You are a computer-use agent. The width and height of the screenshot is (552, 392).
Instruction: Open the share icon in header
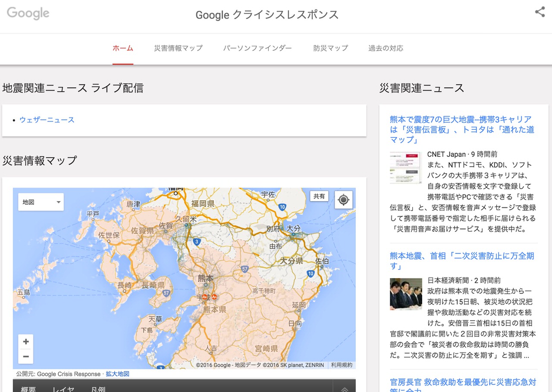pyautogui.click(x=540, y=12)
